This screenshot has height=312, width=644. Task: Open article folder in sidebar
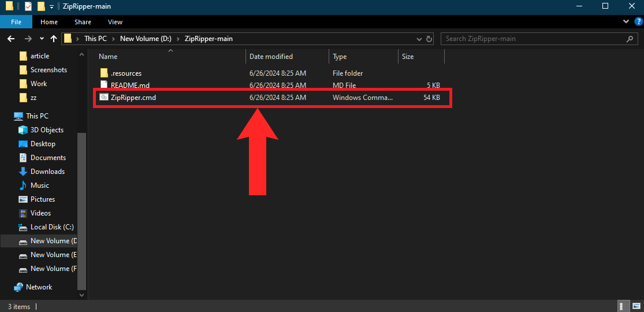[x=39, y=56]
